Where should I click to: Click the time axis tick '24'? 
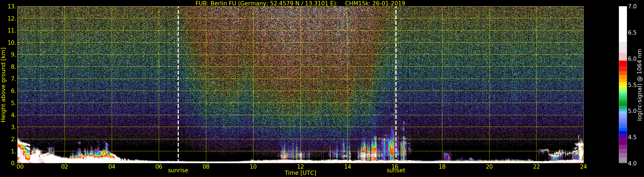point(583,166)
